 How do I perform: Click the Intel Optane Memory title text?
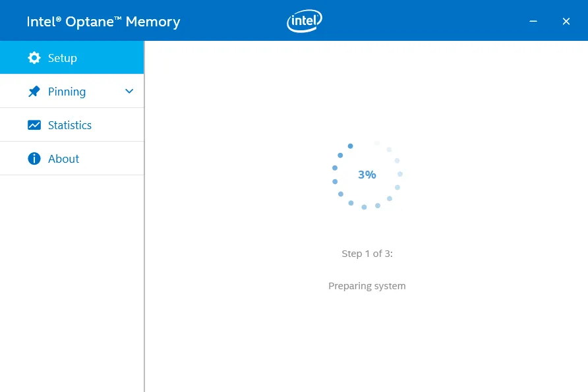point(103,21)
